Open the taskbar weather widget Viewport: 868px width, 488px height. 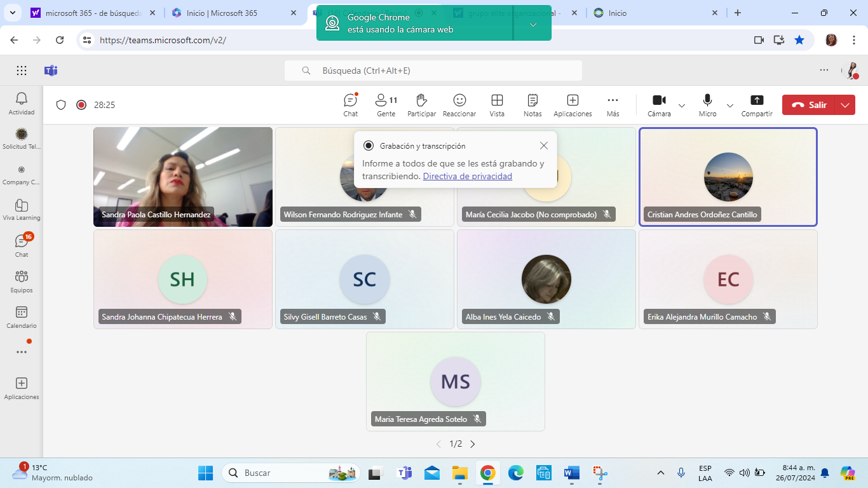[x=53, y=473]
